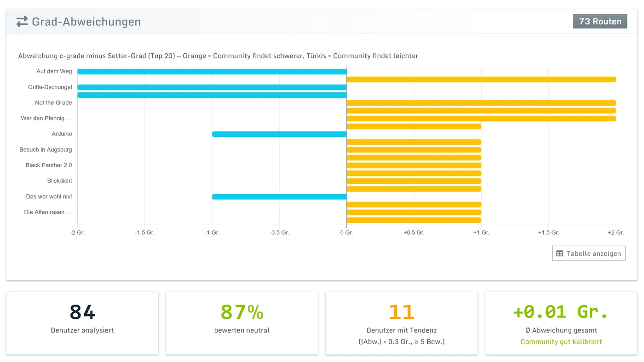
Task: Click the 'Das war wohl nix!' label
Action: 49,197
